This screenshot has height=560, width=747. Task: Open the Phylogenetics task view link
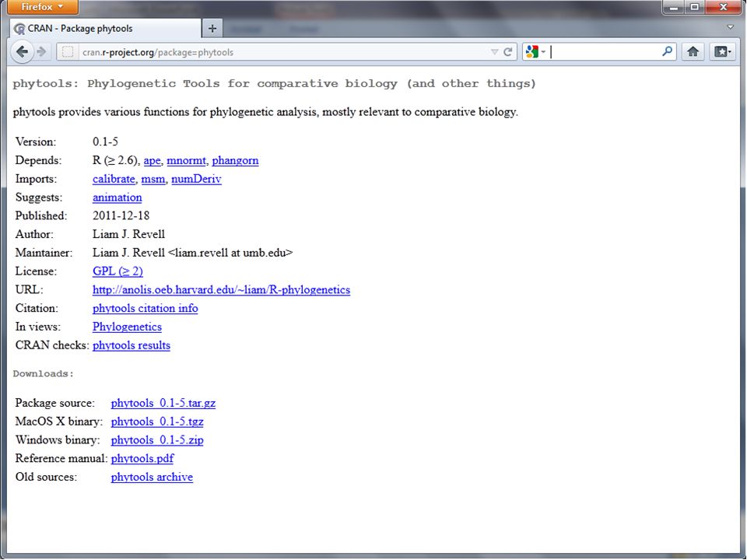tap(127, 327)
